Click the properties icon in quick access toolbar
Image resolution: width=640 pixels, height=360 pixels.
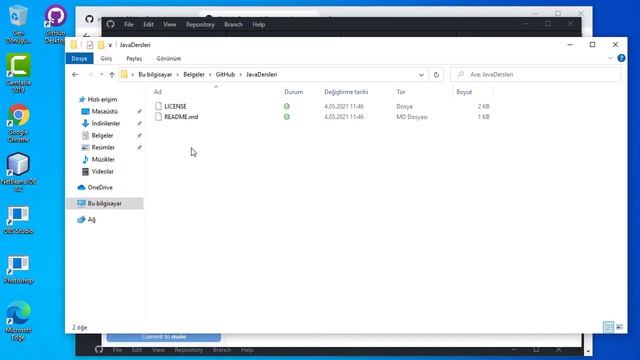point(90,45)
